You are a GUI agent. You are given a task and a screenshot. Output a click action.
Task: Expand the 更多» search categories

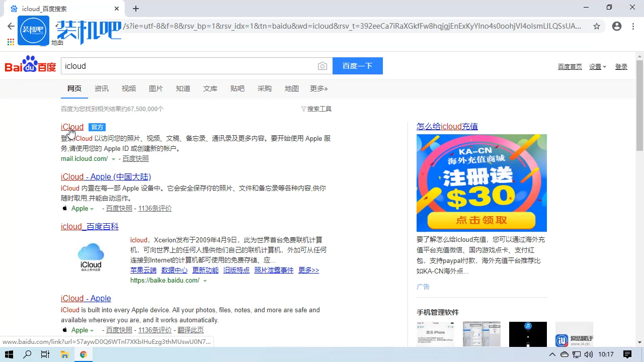click(318, 88)
